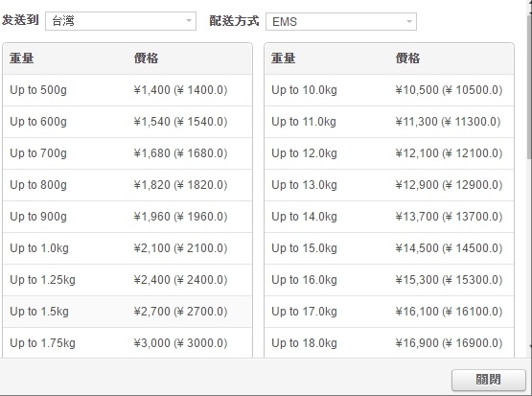Select the Up to 1.75kg row
The image size is (532, 396).
pos(127,342)
